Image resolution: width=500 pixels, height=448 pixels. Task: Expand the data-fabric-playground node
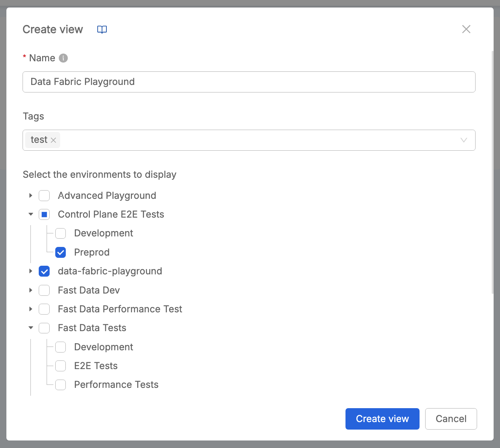click(x=30, y=271)
